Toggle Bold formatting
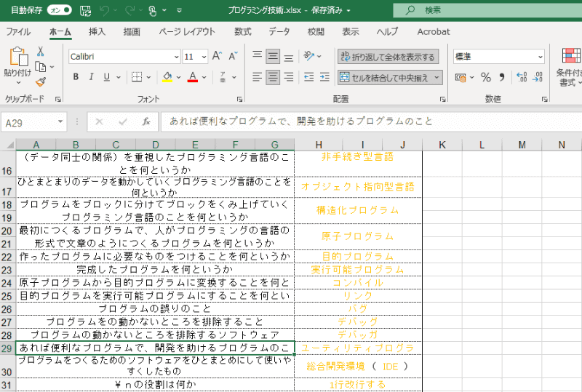 [x=76, y=77]
